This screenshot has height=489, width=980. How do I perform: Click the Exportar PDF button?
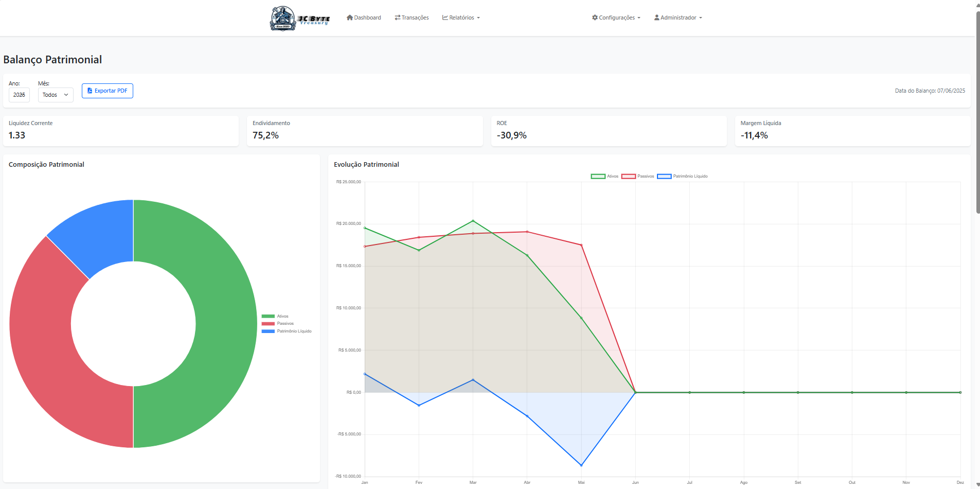click(108, 91)
